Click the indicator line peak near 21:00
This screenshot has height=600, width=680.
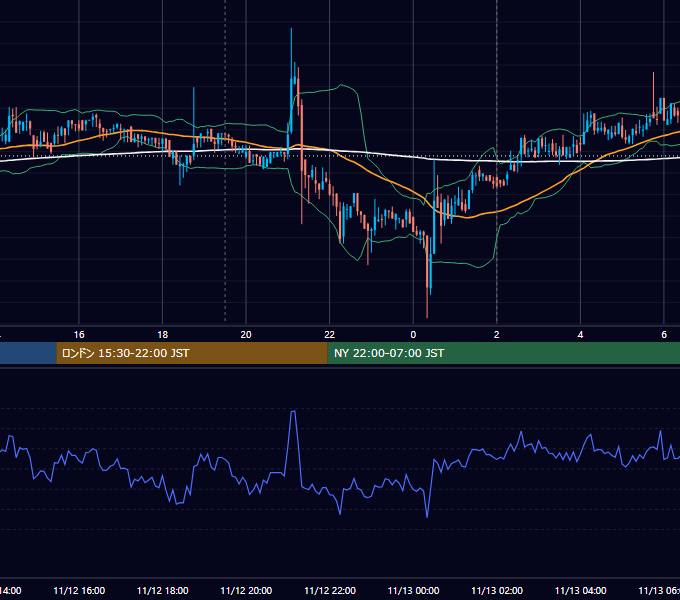pyautogui.click(x=293, y=411)
